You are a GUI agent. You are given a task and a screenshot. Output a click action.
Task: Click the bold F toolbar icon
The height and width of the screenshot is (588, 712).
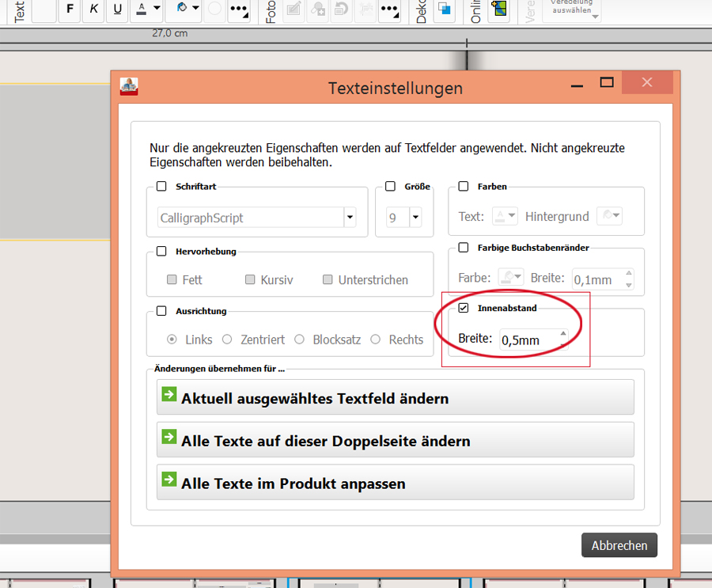70,9
